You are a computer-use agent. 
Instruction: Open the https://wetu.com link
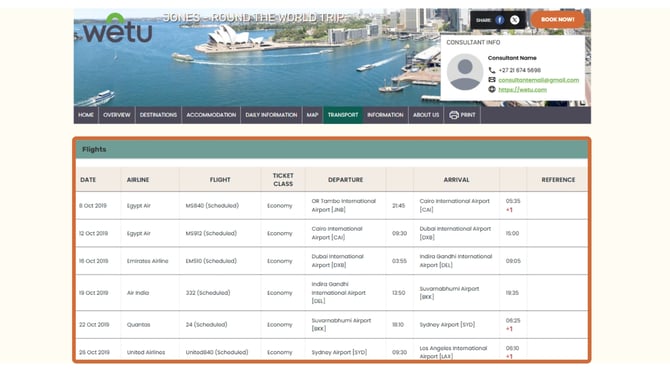(x=522, y=90)
